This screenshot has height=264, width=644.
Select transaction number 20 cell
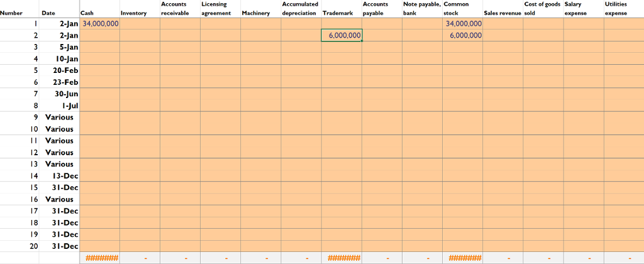tap(19, 246)
